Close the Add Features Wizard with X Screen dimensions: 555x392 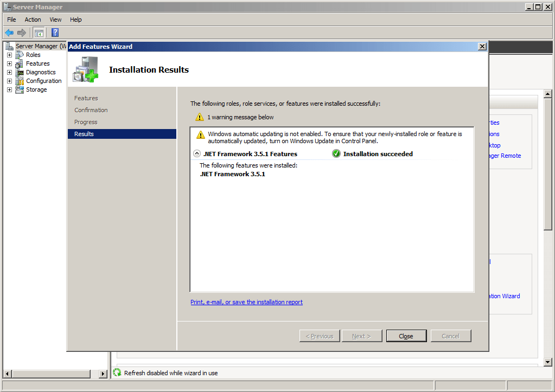pyautogui.click(x=482, y=47)
